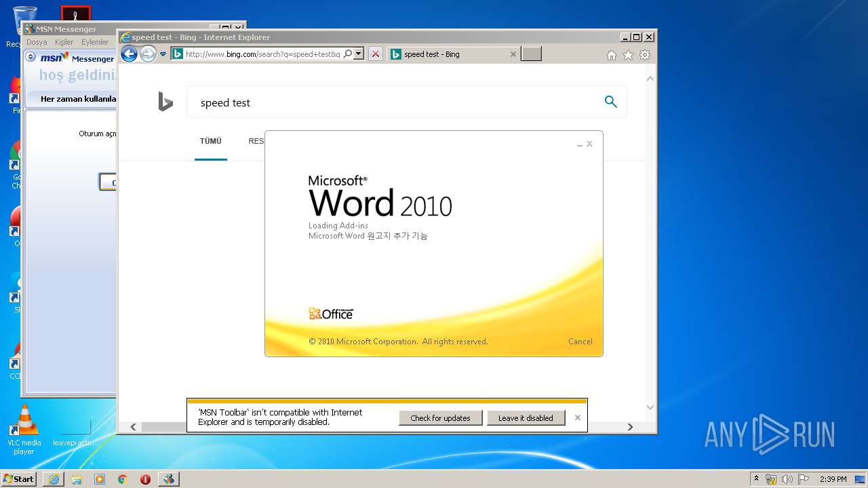
Task: Open the recent pages dropdown arrow
Action: (x=163, y=54)
